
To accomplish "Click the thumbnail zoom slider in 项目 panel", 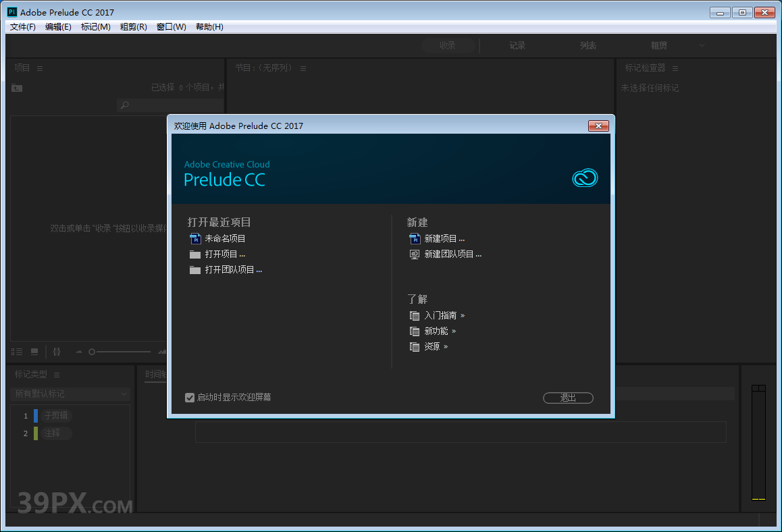I will click(121, 352).
